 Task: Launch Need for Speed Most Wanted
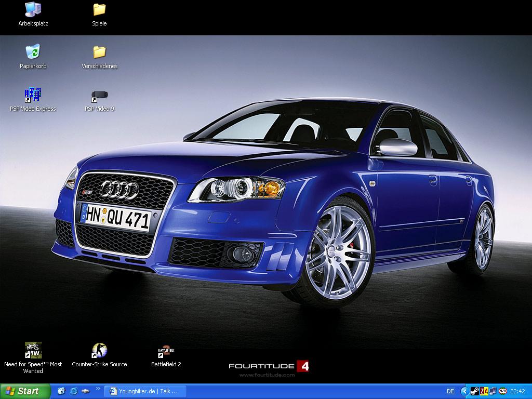[x=33, y=358]
